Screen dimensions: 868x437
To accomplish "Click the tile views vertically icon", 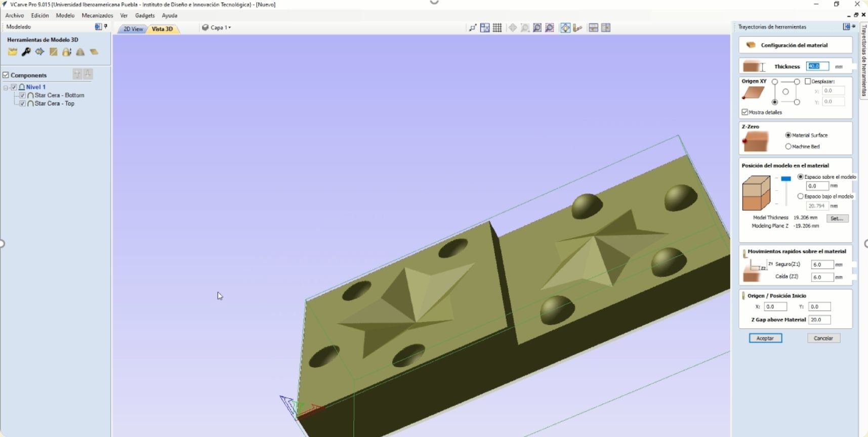I will click(606, 28).
